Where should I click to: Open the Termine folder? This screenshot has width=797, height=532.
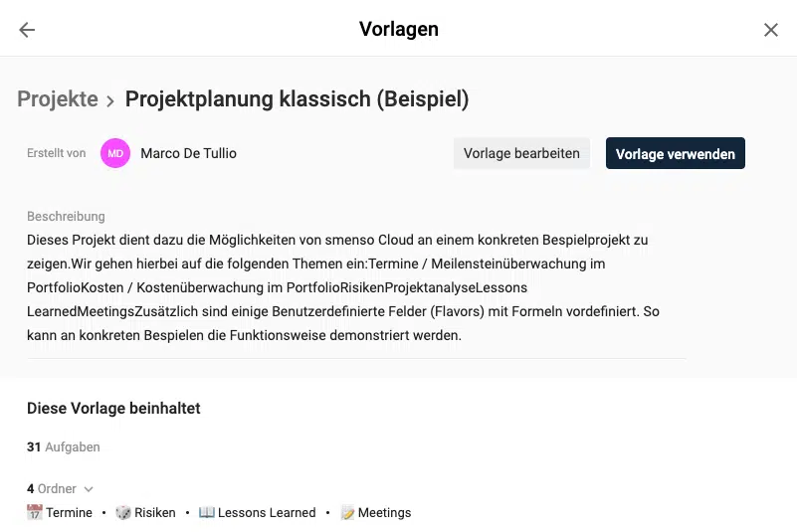point(69,512)
